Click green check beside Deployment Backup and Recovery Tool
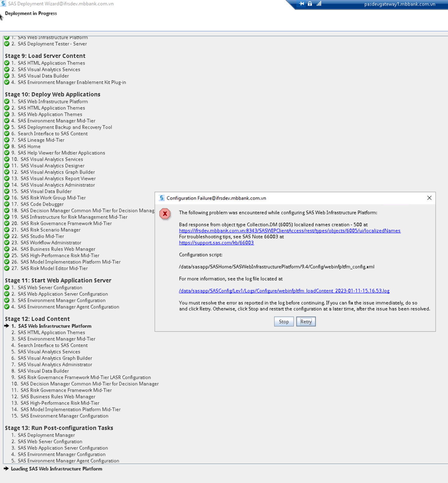 (x=7, y=127)
